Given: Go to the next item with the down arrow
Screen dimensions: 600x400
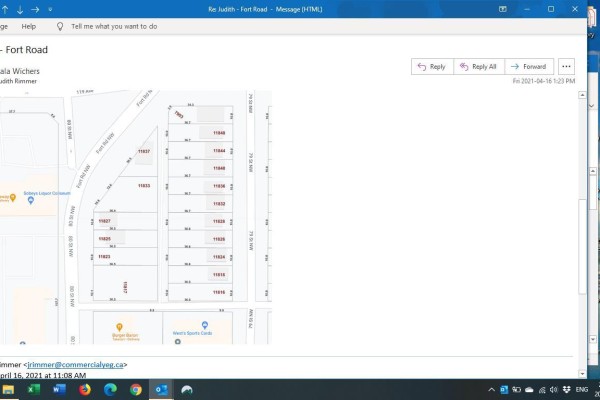Looking at the screenshot, I should 20,10.
